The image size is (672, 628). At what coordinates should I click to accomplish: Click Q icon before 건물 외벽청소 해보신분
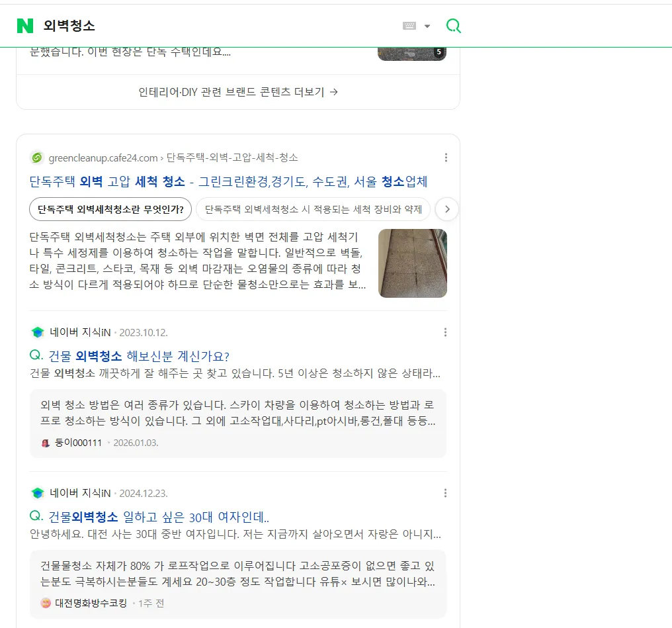tap(36, 355)
